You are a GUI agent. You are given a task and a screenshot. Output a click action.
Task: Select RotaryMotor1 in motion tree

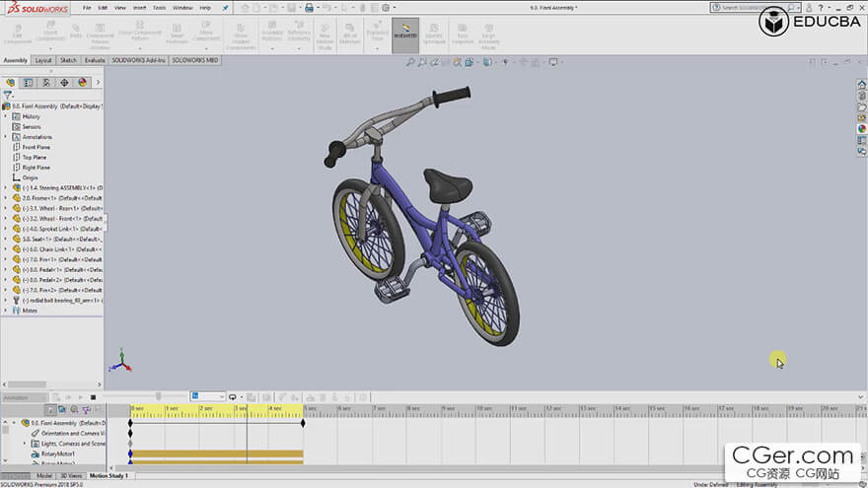[52, 453]
